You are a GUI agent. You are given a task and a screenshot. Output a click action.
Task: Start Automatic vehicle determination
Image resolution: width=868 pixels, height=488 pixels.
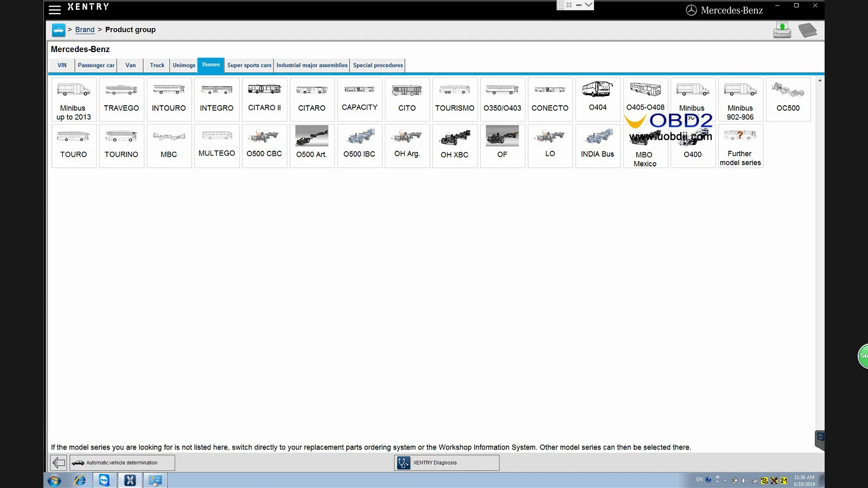click(x=123, y=463)
